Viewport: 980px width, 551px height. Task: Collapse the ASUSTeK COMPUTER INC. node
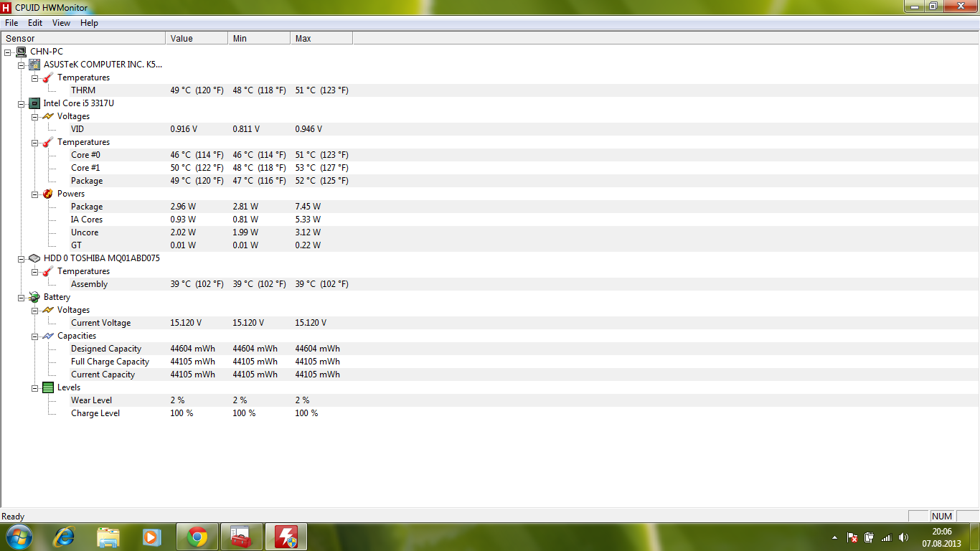point(22,65)
